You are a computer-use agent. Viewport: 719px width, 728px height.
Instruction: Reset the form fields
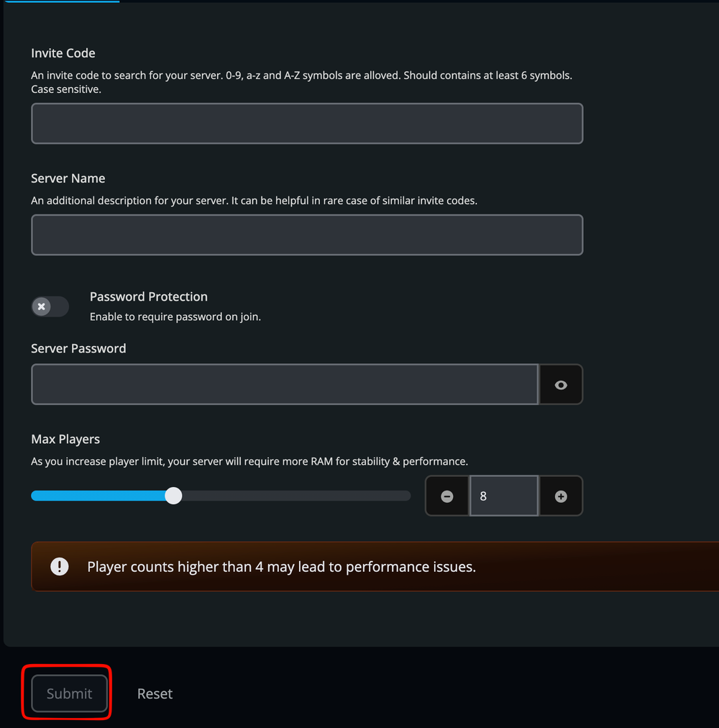tap(155, 693)
